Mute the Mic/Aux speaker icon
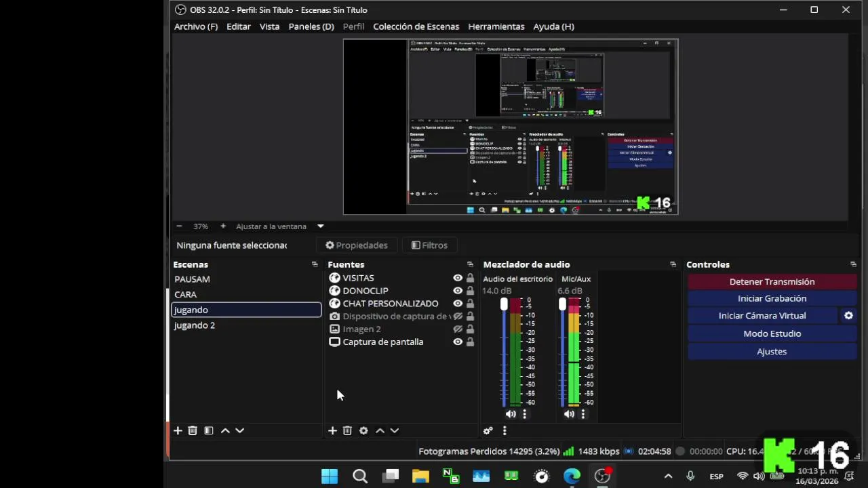 [x=569, y=414]
